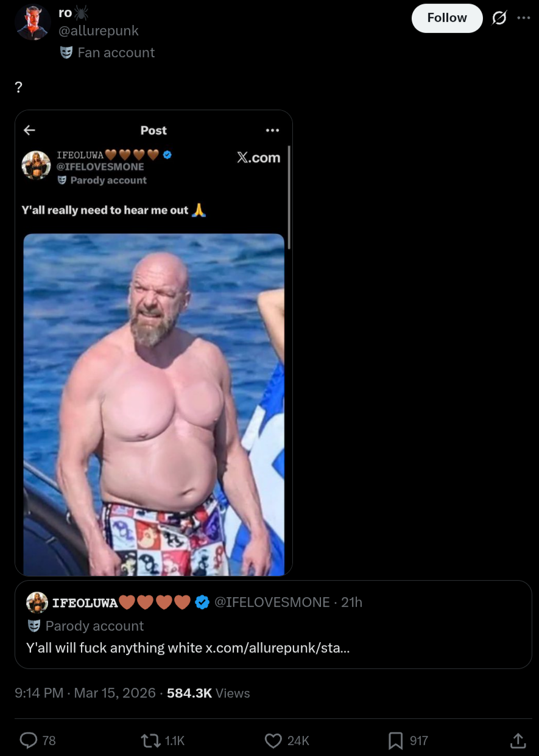Screen dimensions: 539x756
Task: Visit the @allurepunk handle link
Action: click(x=99, y=30)
